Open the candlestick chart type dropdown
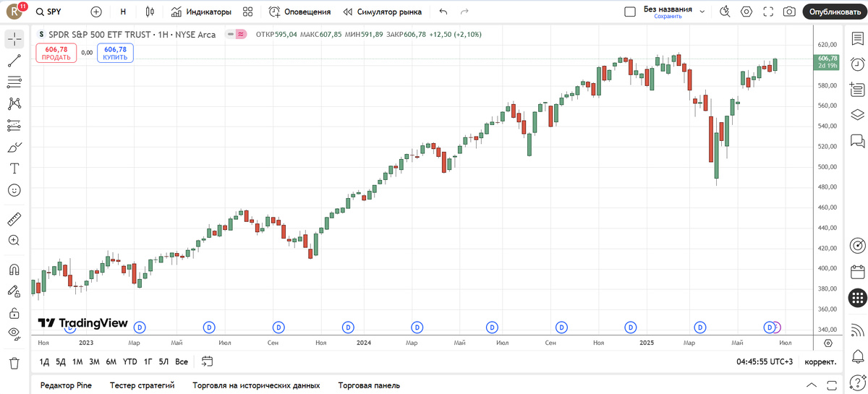 150,12
